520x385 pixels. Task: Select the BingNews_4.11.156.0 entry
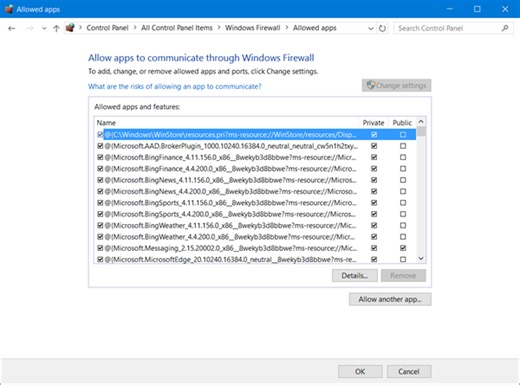(x=231, y=180)
